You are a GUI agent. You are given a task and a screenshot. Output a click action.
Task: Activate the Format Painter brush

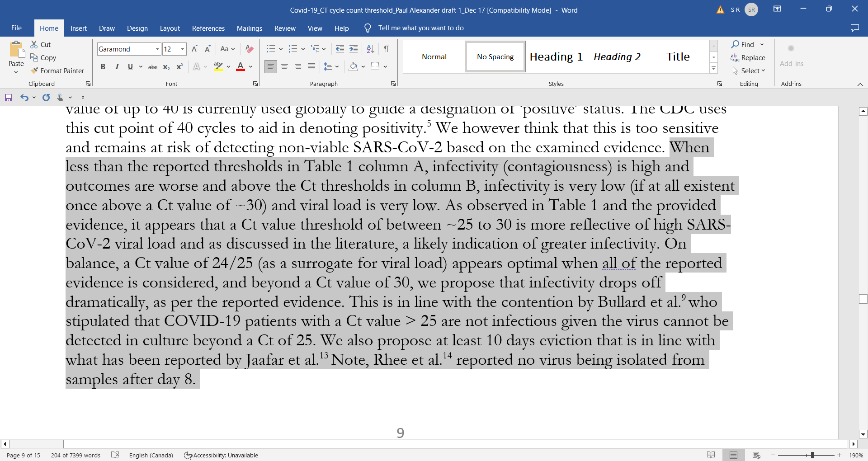pos(34,71)
